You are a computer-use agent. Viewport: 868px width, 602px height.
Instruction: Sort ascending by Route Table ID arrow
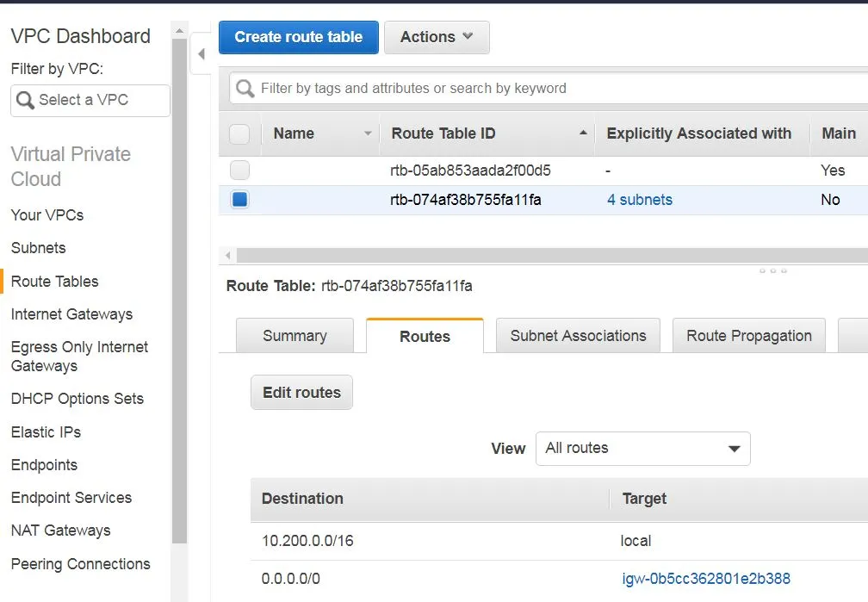point(583,133)
